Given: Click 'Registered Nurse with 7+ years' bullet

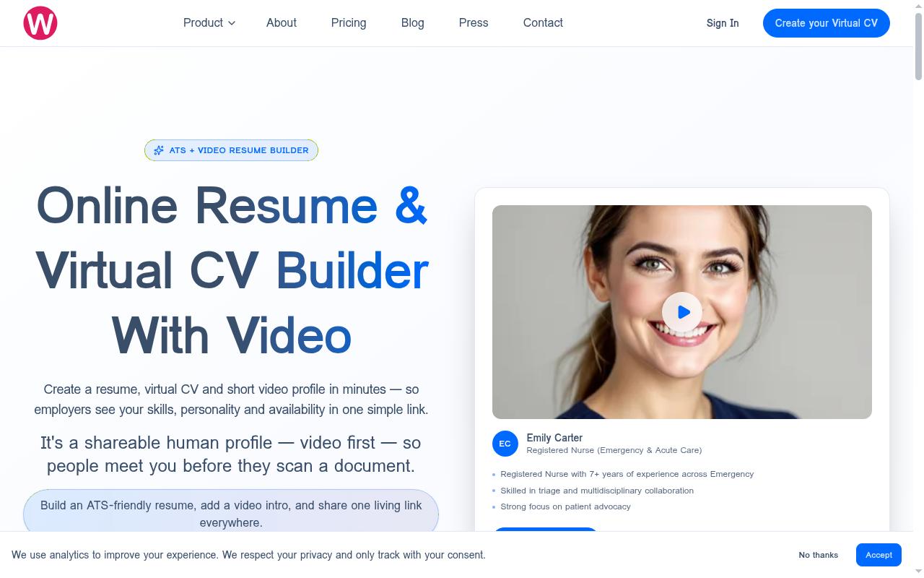Looking at the screenshot, I should click(627, 474).
